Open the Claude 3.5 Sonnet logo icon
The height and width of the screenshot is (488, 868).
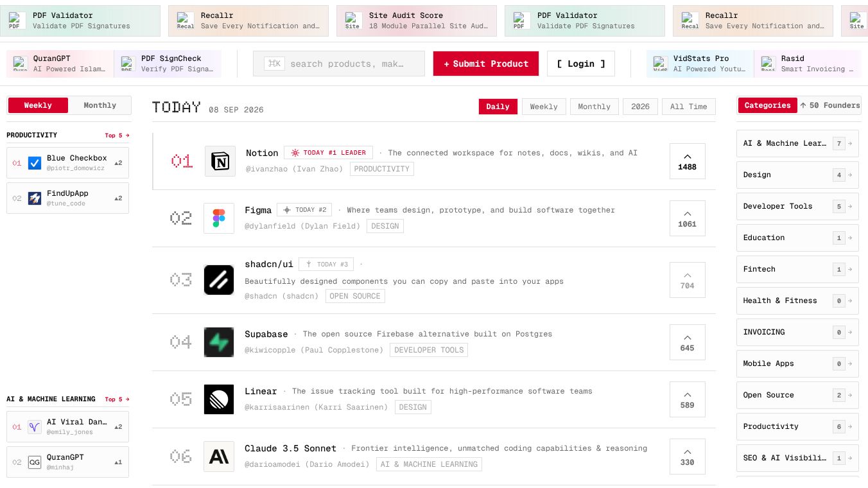coord(219,457)
